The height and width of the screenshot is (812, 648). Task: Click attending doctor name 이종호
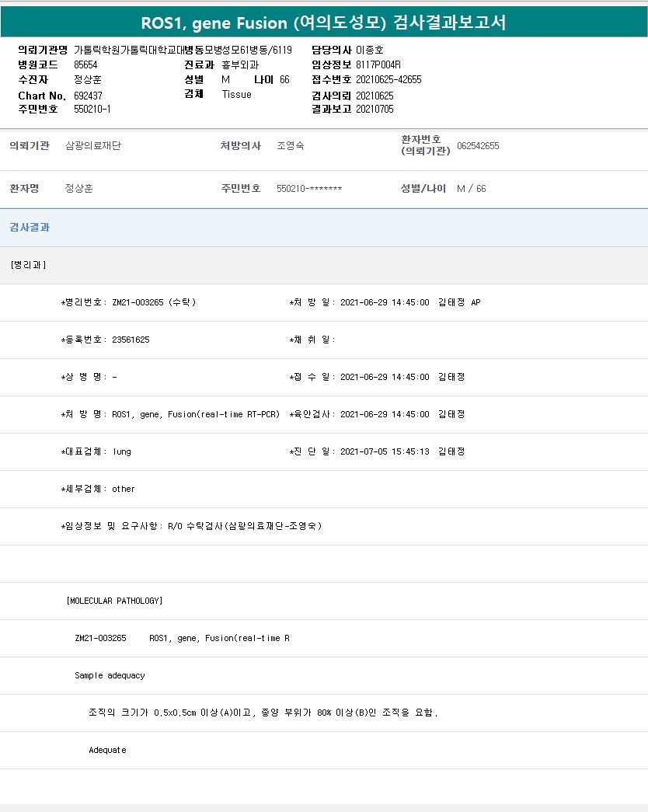[x=369, y=50]
